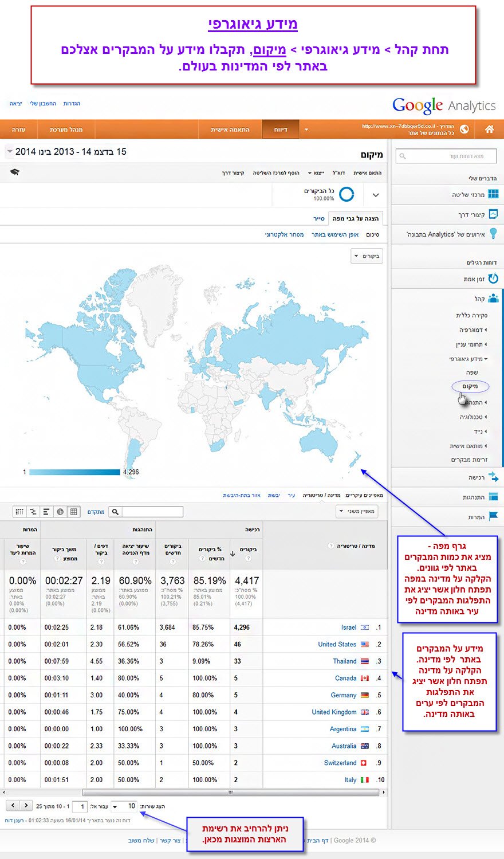Select the pivot table view icon

(x=19, y=512)
